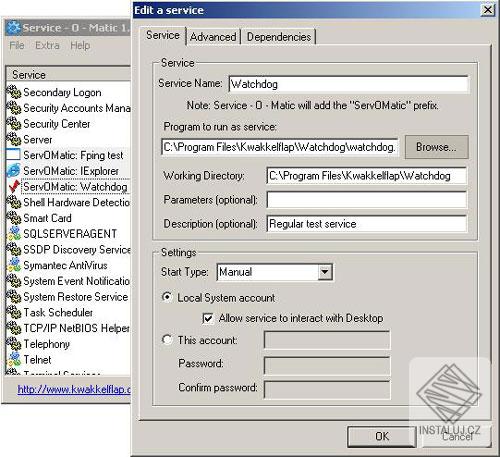This screenshot has width=500, height=457.
Task: Open the Start Type dropdown arrow
Action: pos(325,272)
